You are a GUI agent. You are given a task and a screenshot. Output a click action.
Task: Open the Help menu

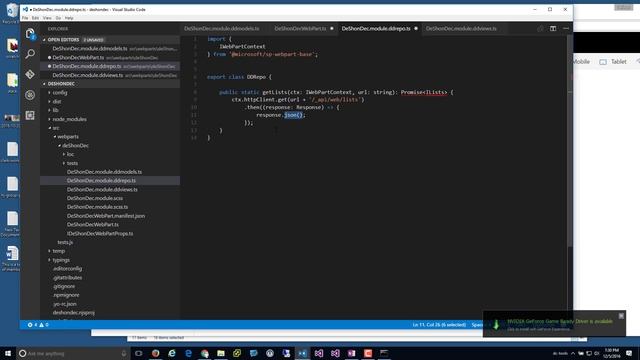[x=69, y=18]
